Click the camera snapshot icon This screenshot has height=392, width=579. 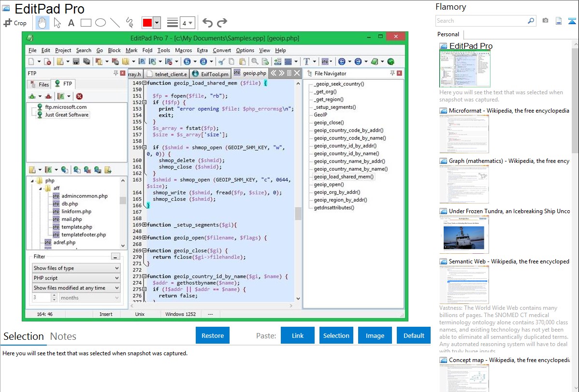coord(545,21)
